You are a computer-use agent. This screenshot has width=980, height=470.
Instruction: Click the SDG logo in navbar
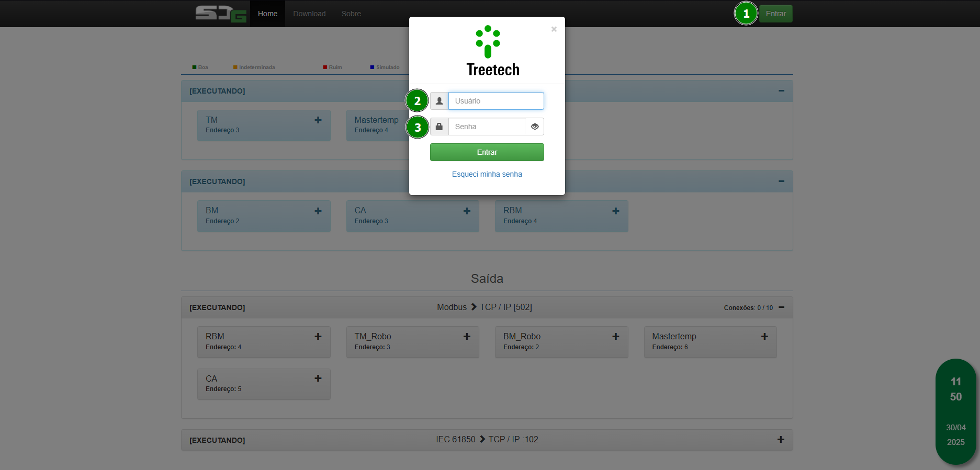click(x=221, y=14)
